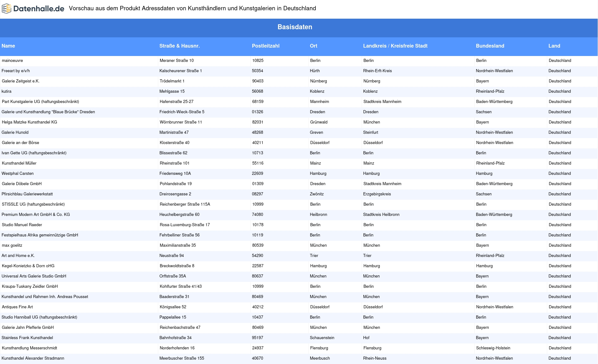Click Galerie Zeitgeist e.K. entry
Image resolution: width=598 pixels, height=364 pixels.
click(x=21, y=81)
